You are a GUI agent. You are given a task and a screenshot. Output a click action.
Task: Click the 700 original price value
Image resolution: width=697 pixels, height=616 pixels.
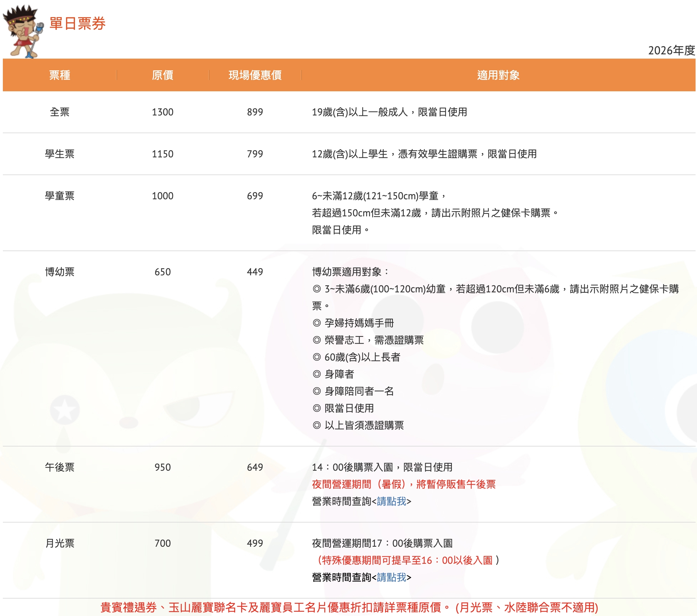[x=163, y=543]
